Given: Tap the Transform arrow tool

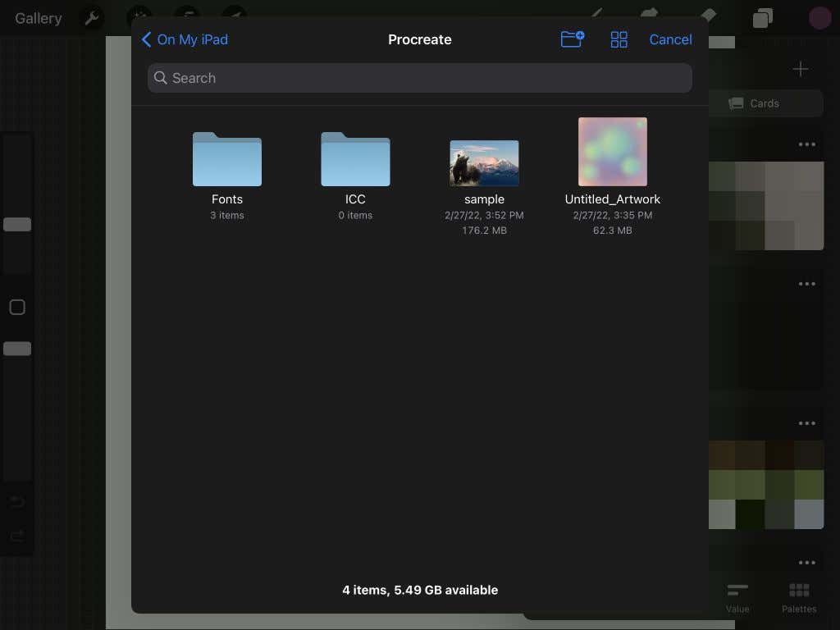Looking at the screenshot, I should point(235,15).
